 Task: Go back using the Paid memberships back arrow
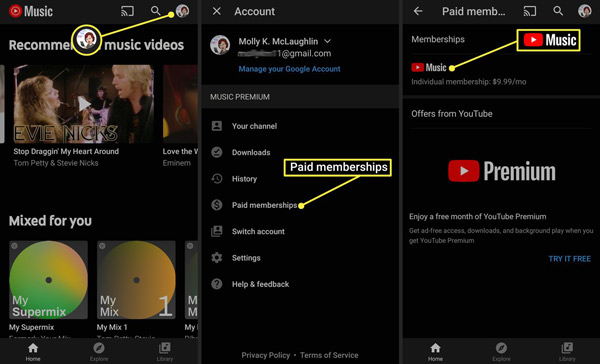pyautogui.click(x=418, y=11)
